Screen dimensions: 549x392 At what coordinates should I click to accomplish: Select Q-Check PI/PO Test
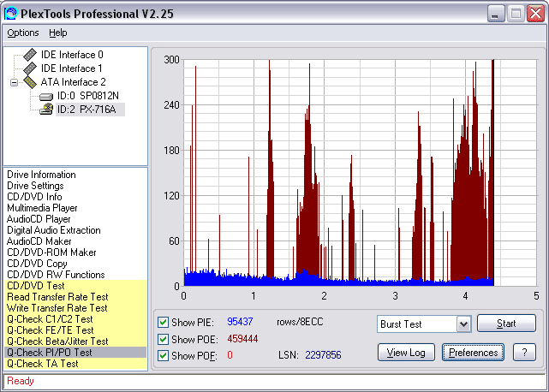pos(50,353)
